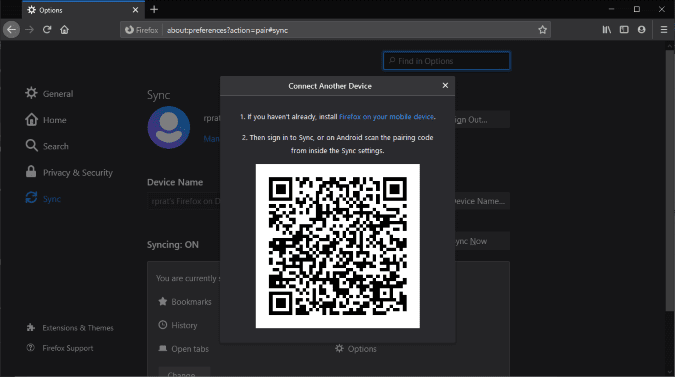
Task: Open a new tab with plus button
Action: 154,9
